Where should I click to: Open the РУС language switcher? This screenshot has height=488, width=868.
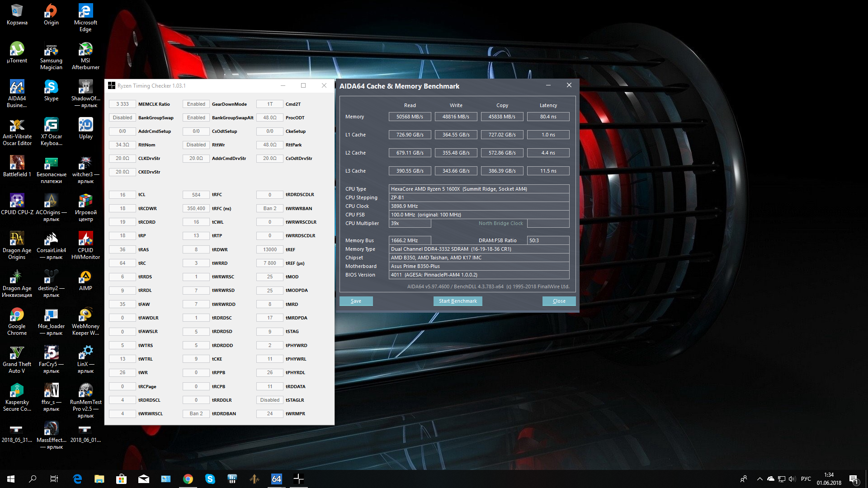806,479
